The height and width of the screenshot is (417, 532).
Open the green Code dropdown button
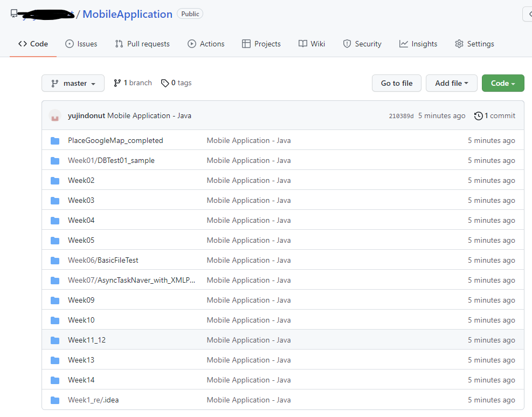(503, 83)
